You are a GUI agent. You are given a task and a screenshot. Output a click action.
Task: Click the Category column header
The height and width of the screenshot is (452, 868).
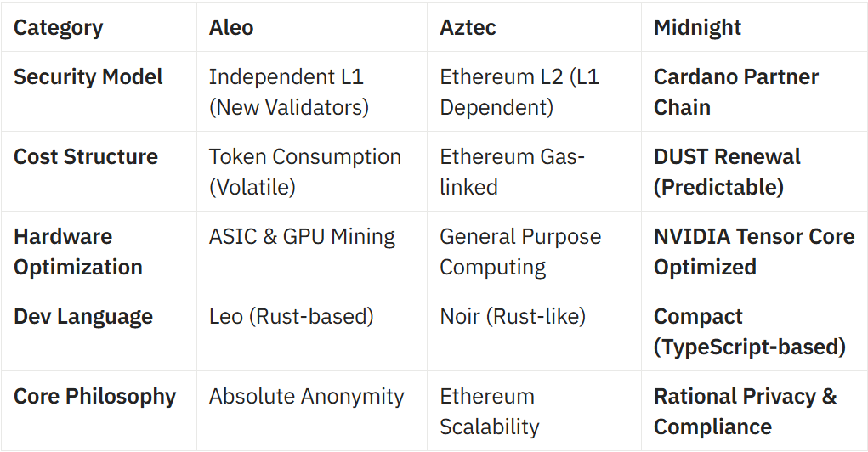58,27
